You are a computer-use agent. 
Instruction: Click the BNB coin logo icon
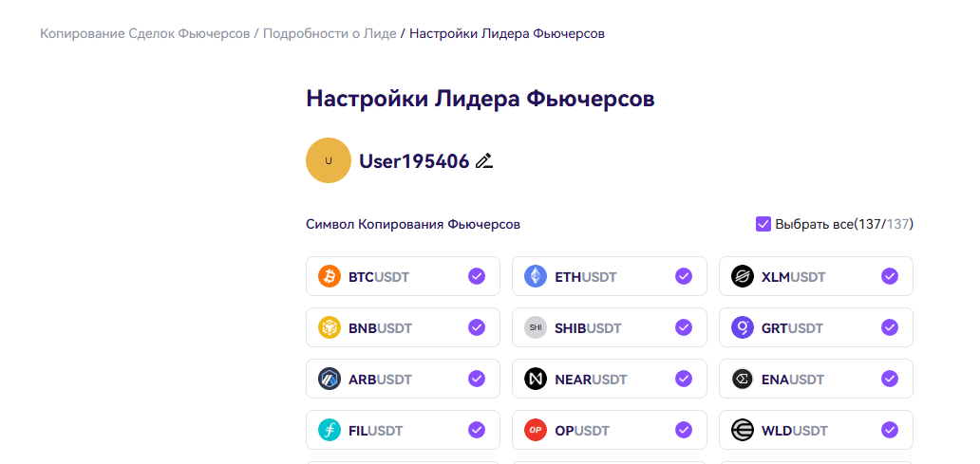330,327
